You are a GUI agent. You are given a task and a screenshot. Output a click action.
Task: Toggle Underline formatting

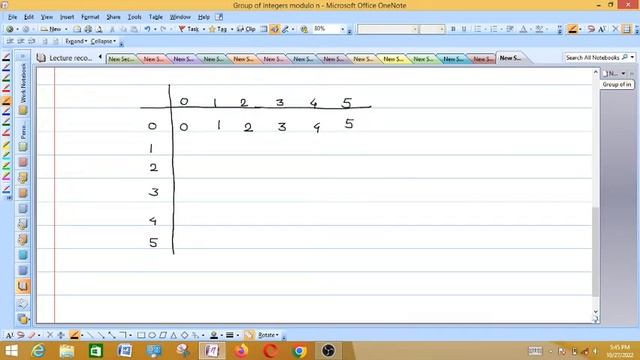pos(464,29)
